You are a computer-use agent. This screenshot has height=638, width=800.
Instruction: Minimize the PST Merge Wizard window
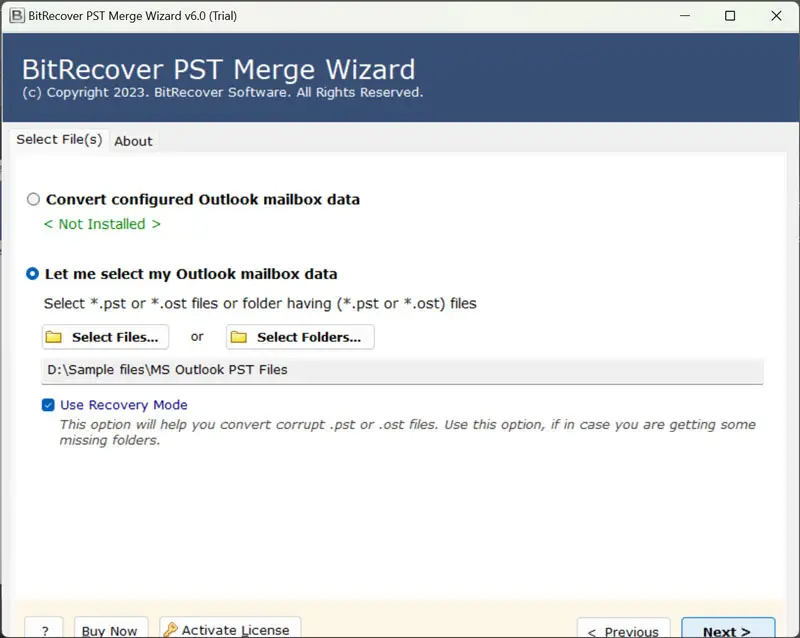[x=684, y=16]
